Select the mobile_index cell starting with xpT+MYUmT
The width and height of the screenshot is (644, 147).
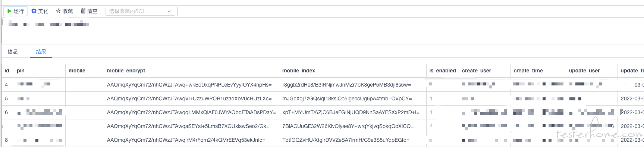[x=351, y=112]
